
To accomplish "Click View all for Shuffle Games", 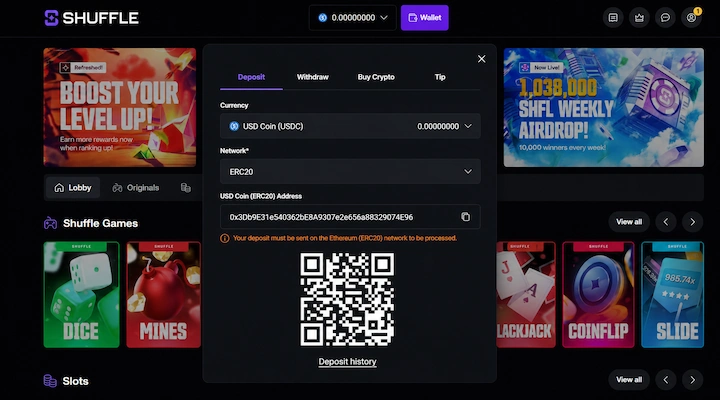I will [629, 222].
